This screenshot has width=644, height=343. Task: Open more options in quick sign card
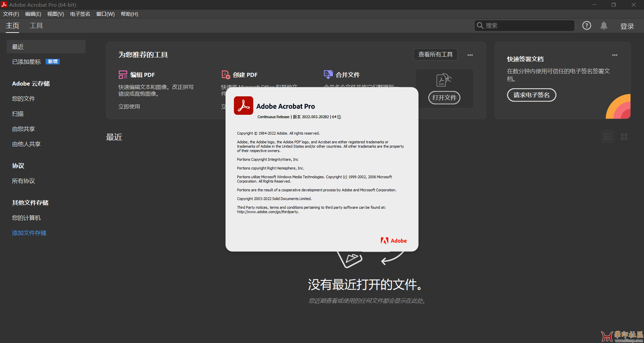(x=615, y=55)
